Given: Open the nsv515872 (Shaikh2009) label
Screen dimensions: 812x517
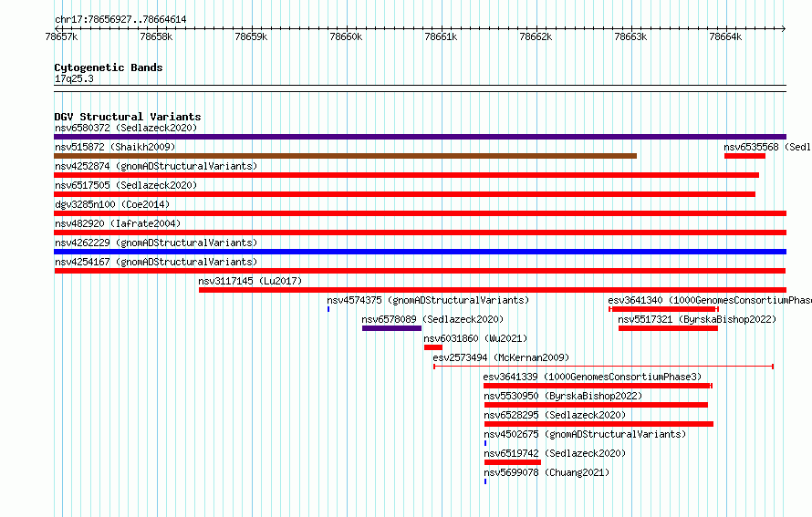Looking at the screenshot, I should 115,147.
